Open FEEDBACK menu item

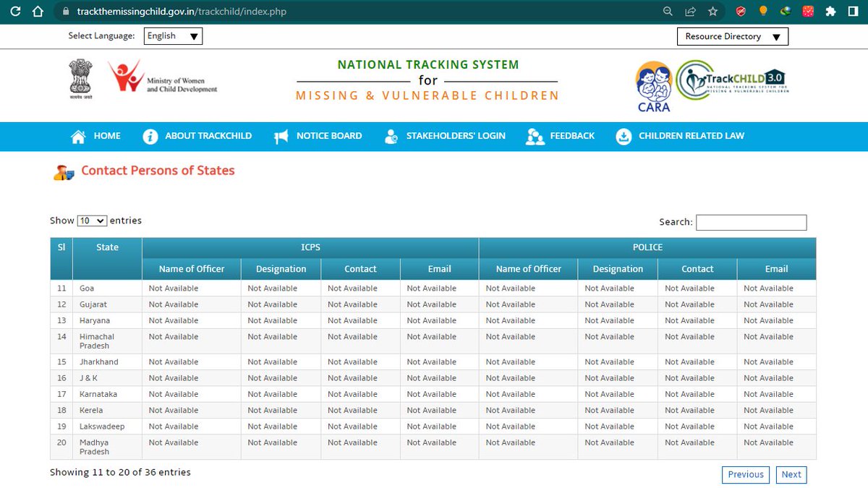click(x=572, y=136)
